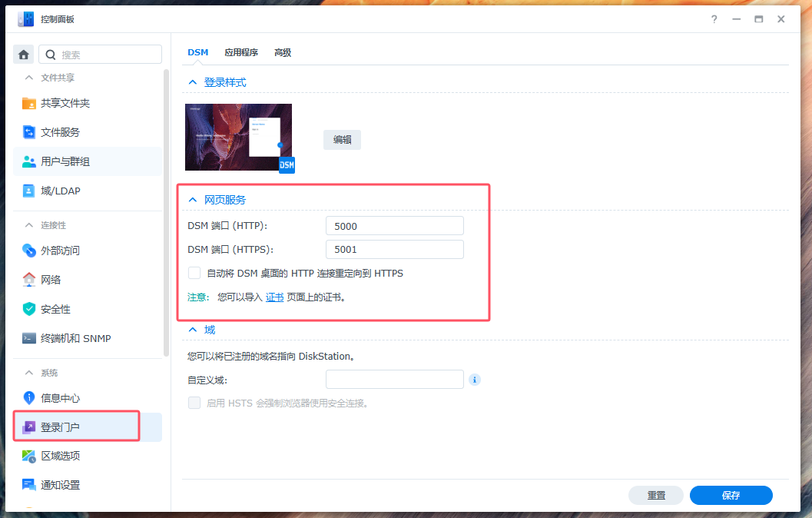Viewport: 812px width, 518px height.
Task: Enable HTTP to HTTPS redirect checkbox
Action: point(195,273)
